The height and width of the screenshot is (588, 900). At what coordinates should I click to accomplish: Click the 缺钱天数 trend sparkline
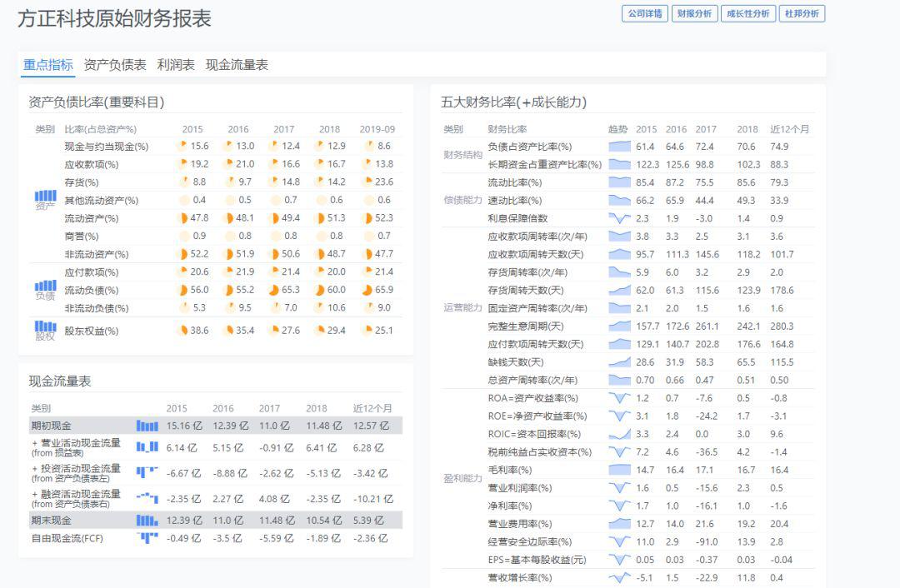pyautogui.click(x=619, y=362)
